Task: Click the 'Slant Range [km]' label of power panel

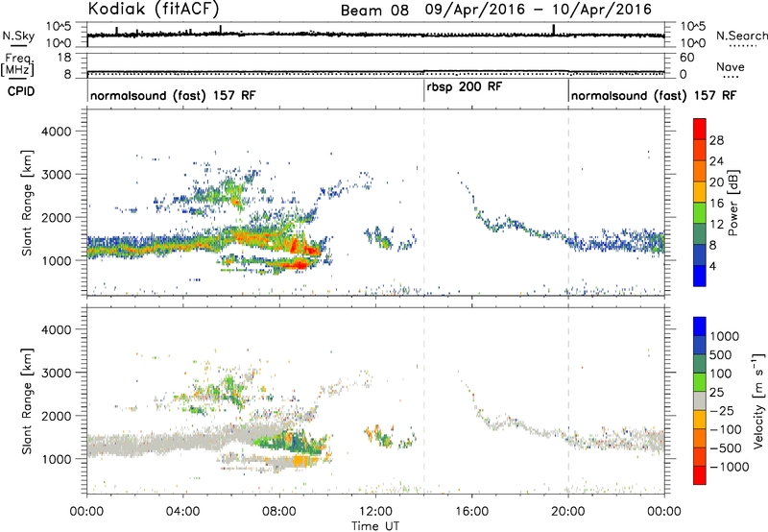Action: (x=27, y=203)
